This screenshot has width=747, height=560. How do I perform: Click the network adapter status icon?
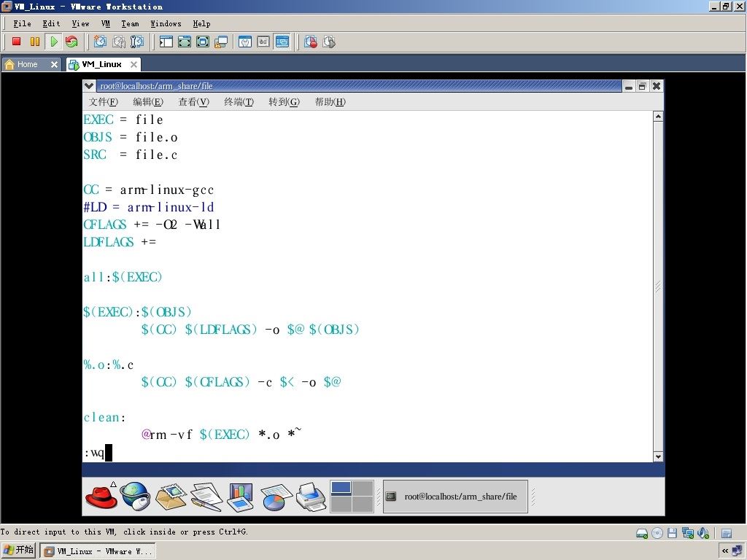(x=687, y=533)
